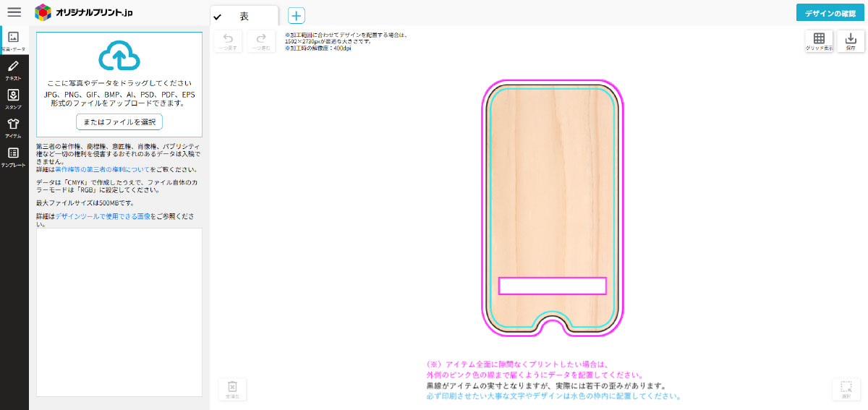Switch to the 表 front tab
This screenshot has height=410, width=868.
click(244, 16)
